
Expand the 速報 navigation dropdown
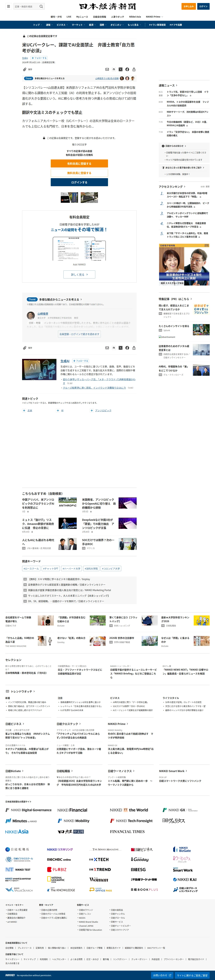[49, 25]
